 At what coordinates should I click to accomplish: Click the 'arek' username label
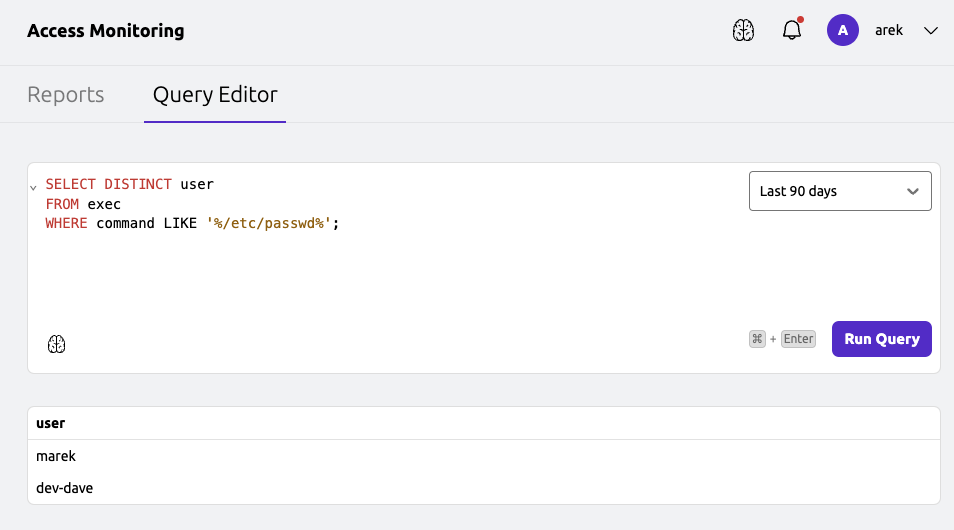pos(889,31)
